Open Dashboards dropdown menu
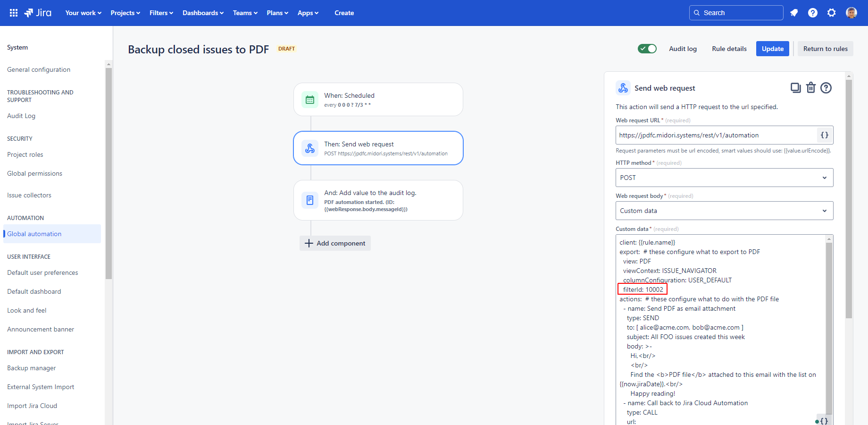Image resolution: width=868 pixels, height=425 pixels. pos(203,13)
